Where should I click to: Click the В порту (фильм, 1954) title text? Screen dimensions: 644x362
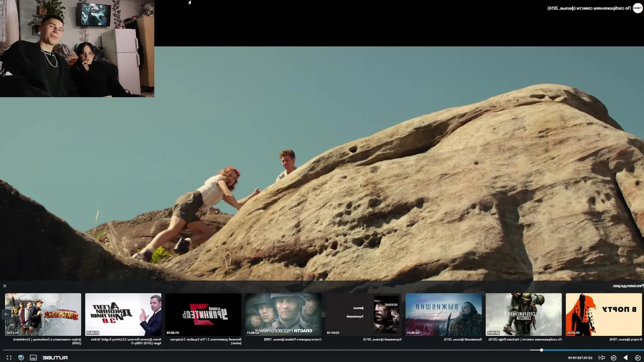[625, 339]
